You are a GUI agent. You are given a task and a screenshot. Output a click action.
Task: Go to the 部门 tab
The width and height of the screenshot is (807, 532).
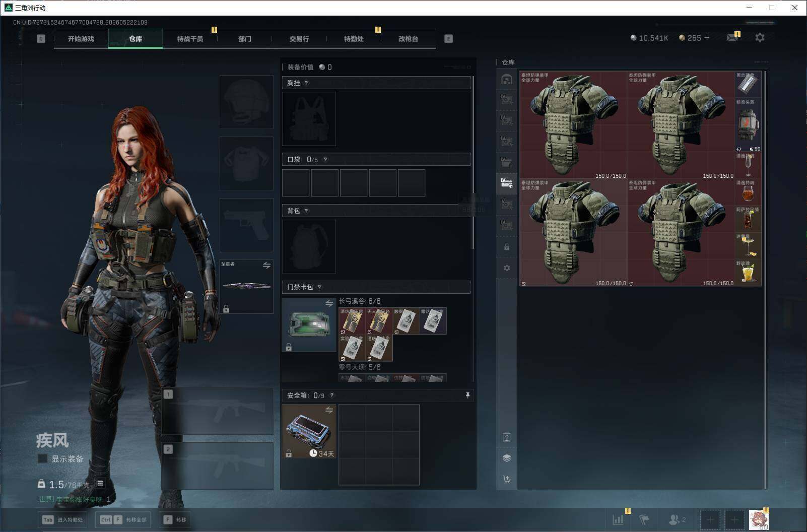(x=245, y=39)
